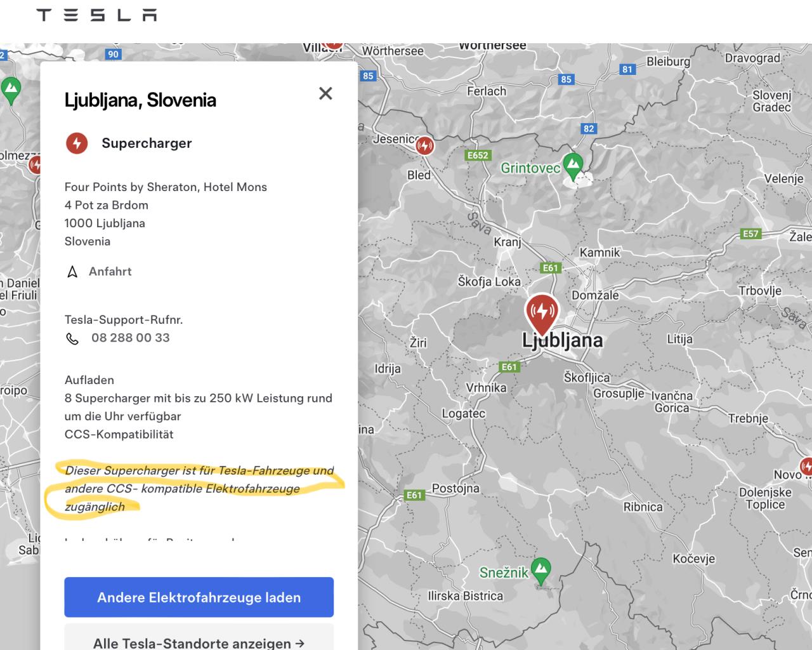The image size is (812, 650).
Task: Click the Postojna town label
Action: pos(455,488)
